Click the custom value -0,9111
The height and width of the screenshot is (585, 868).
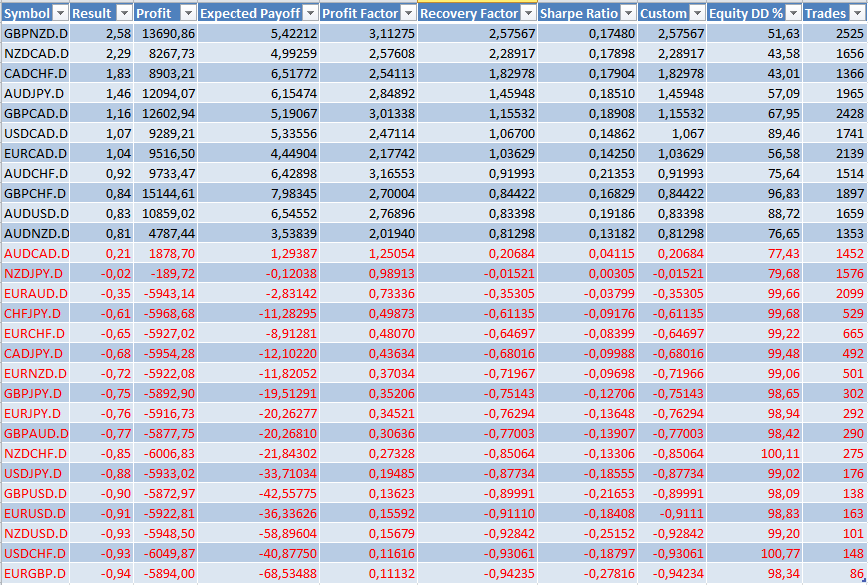(x=683, y=513)
